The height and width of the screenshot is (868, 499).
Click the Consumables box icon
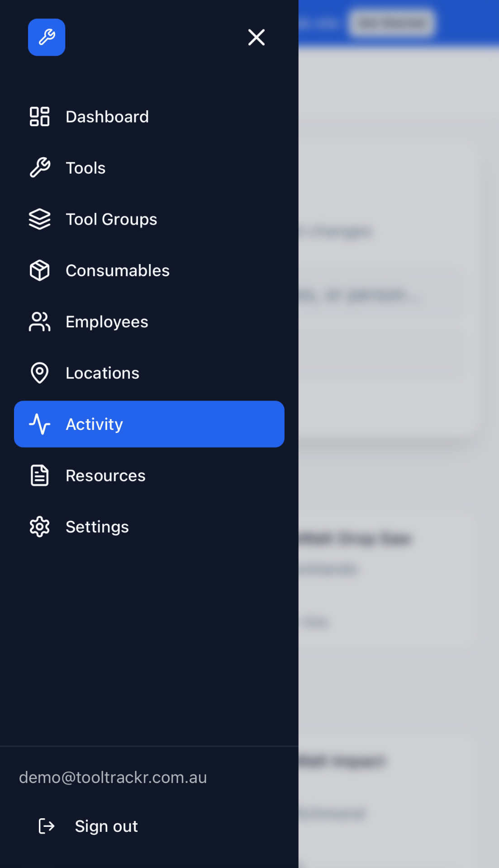(x=40, y=270)
